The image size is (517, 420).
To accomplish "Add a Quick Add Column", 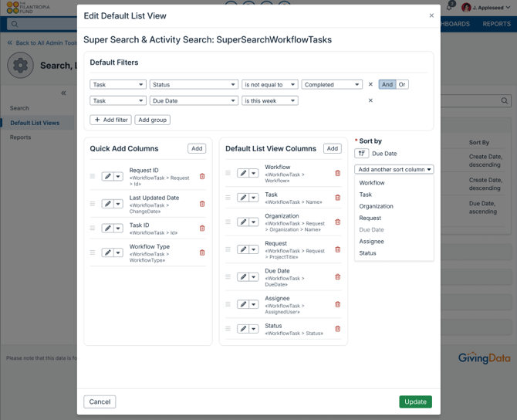I will 197,148.
